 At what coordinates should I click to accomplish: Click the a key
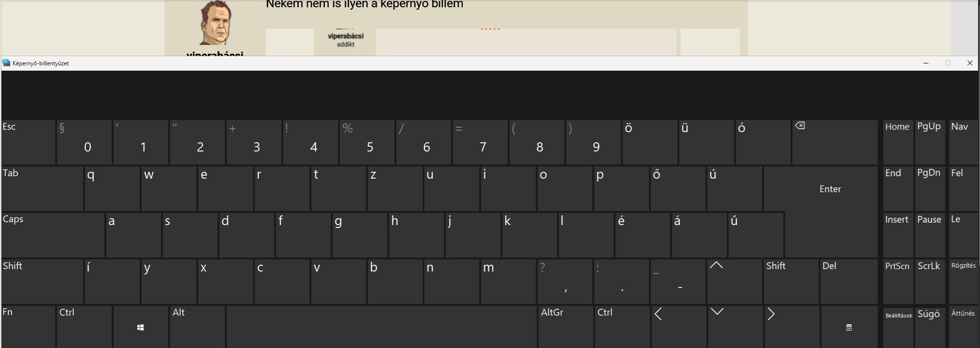(133, 235)
